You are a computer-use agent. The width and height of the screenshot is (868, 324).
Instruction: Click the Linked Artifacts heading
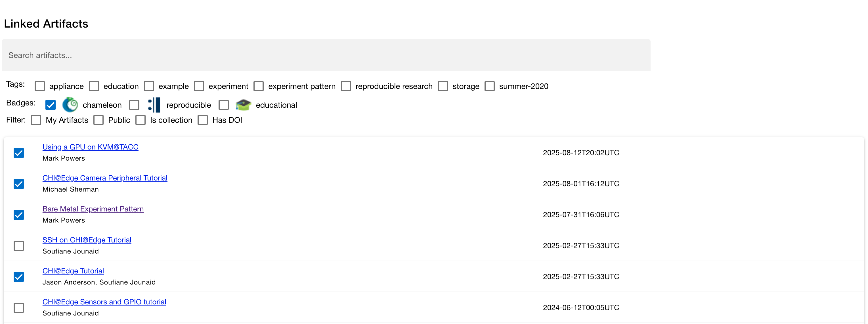click(x=46, y=24)
